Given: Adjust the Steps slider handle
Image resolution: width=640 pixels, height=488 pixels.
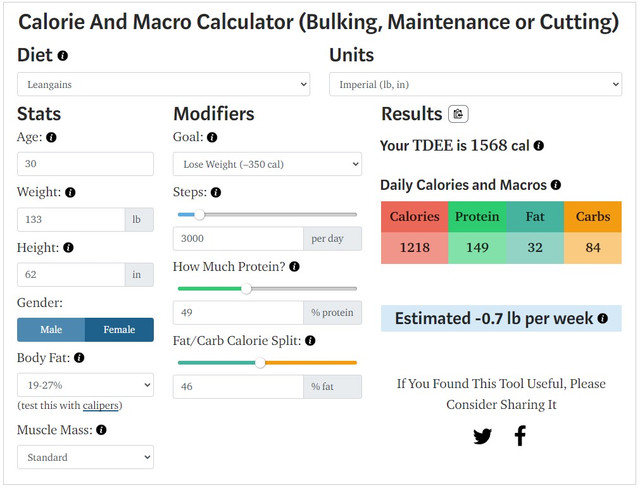Looking at the screenshot, I should pos(199,214).
